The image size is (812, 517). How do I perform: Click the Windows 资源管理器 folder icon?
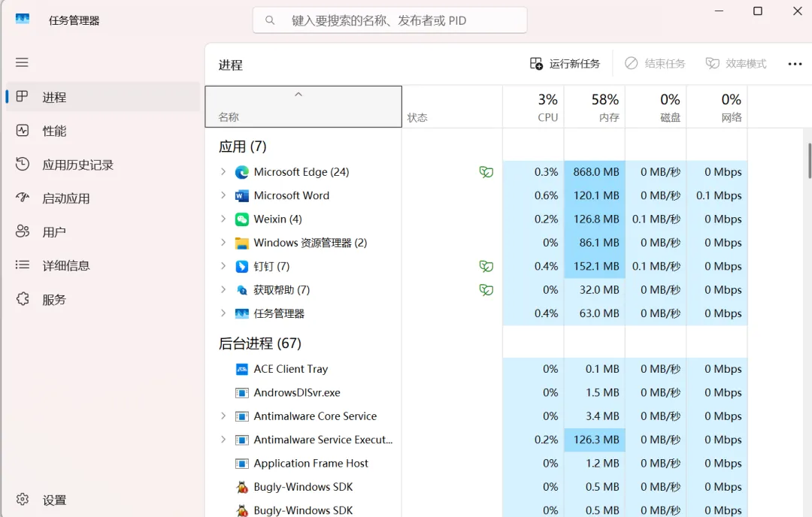click(242, 243)
